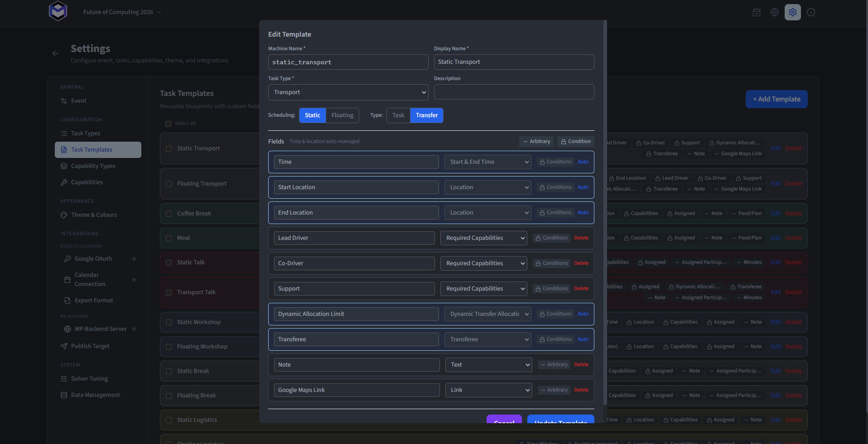Click the Publish Target paper-plane icon

coord(64,346)
